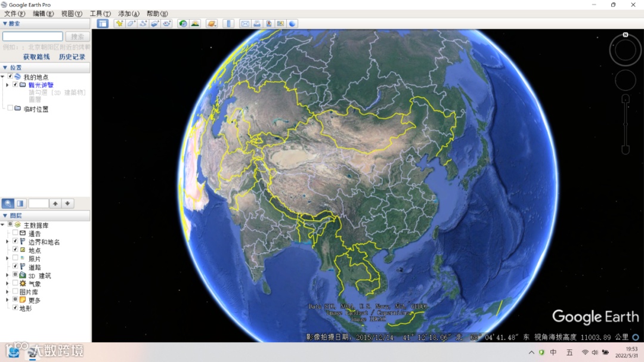Image resolution: width=644 pixels, height=362 pixels.
Task: Show the ruler measurement tool
Action: pos(229,24)
